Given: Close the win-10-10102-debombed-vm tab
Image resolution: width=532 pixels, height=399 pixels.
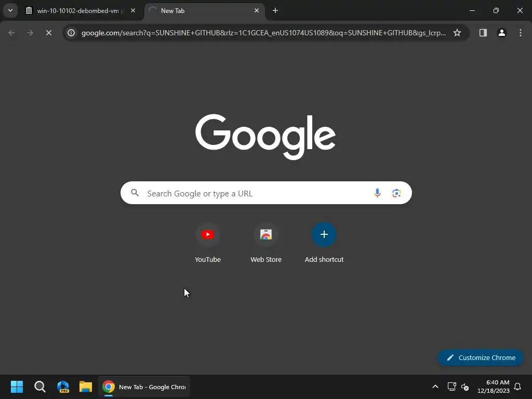Looking at the screenshot, I should pyautogui.click(x=133, y=10).
